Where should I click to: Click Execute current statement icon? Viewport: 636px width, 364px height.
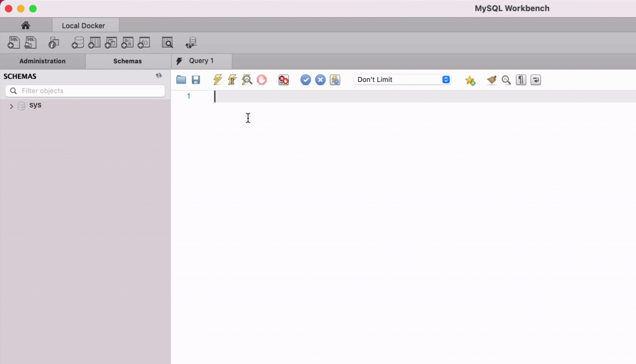pyautogui.click(x=232, y=80)
